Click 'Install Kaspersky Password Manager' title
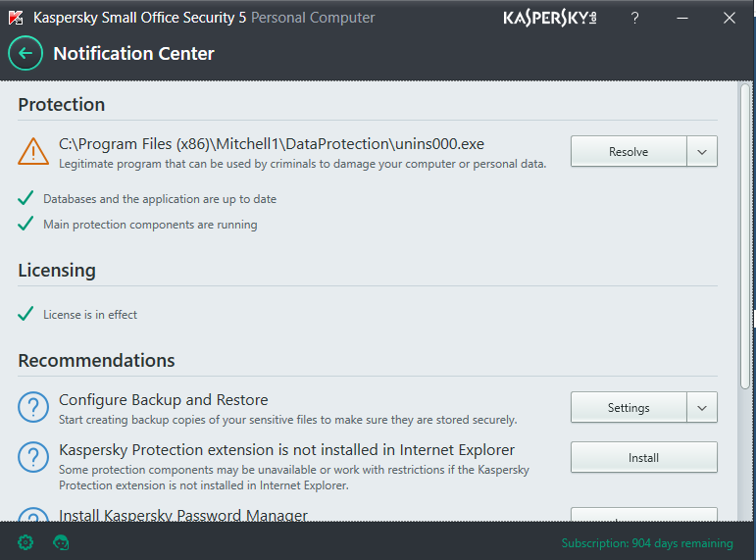This screenshot has width=756, height=560. click(x=183, y=515)
